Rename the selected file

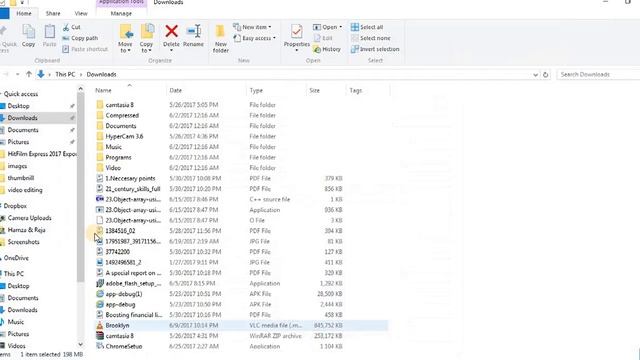[x=193, y=36]
